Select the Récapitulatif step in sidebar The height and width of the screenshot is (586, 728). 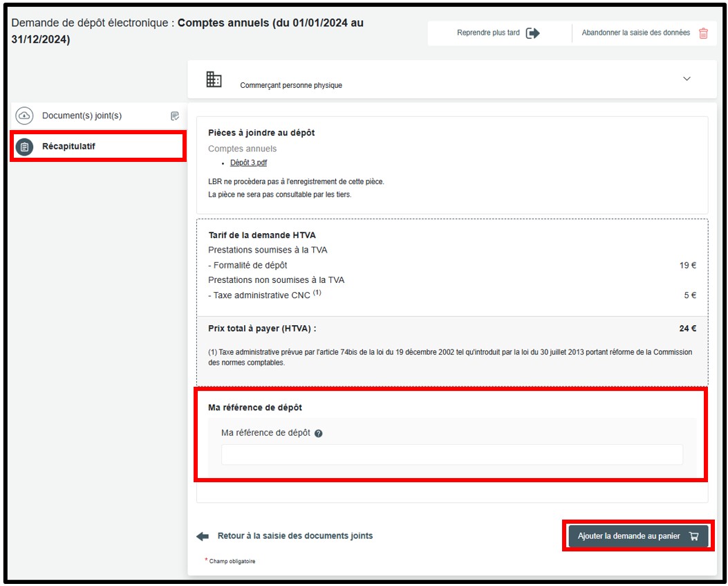click(68, 147)
